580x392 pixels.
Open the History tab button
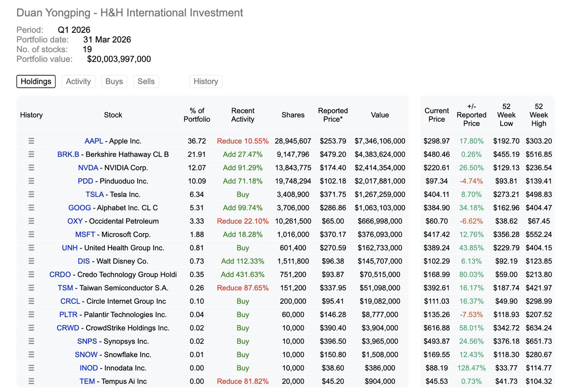(x=206, y=82)
